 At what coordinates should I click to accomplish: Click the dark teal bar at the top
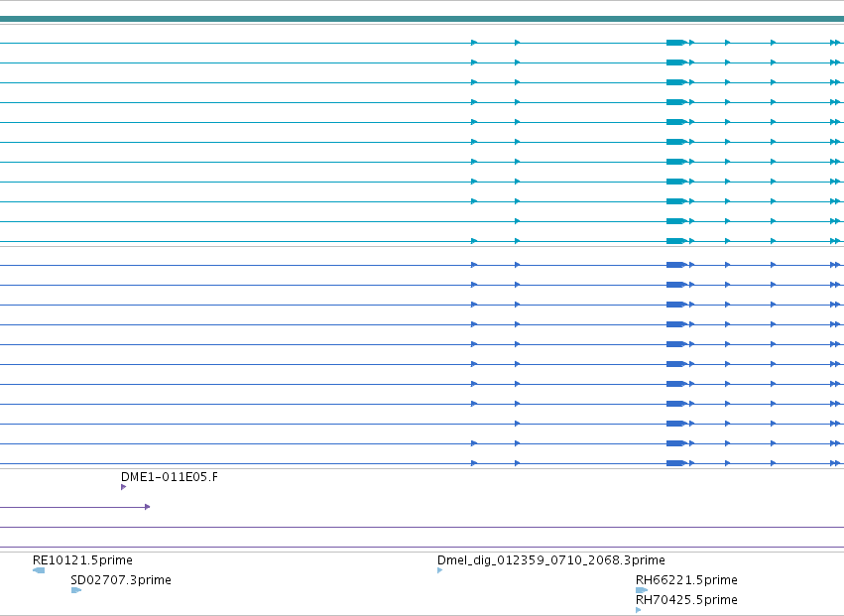tap(422, 19)
